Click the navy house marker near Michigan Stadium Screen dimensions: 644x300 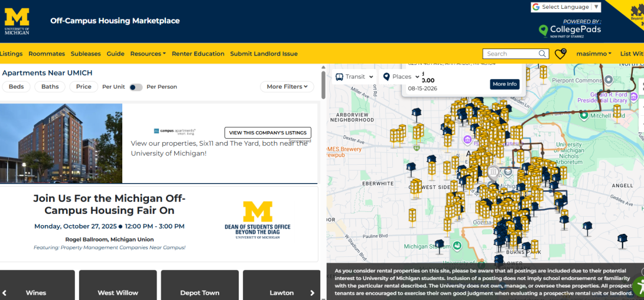tap(439, 245)
